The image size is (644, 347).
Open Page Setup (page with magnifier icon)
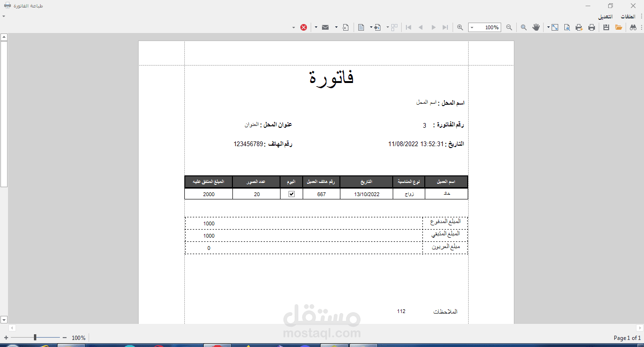pos(567,27)
